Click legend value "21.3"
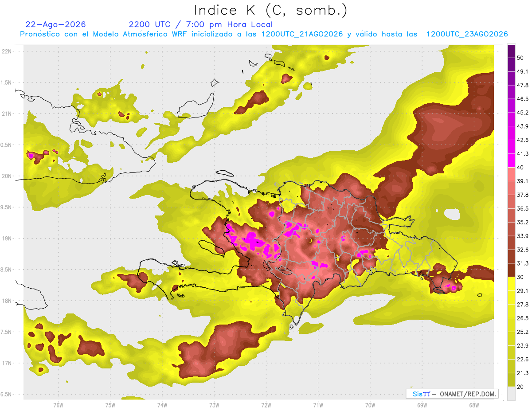The image size is (532, 411). pos(522,373)
